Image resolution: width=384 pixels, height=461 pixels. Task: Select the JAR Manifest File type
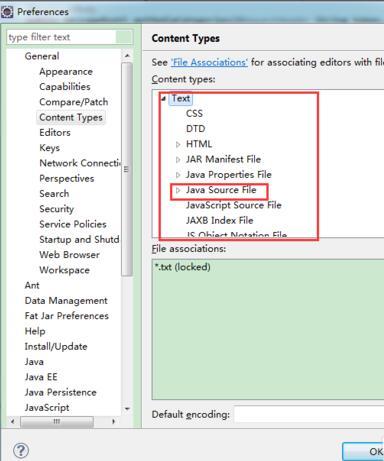[223, 160]
